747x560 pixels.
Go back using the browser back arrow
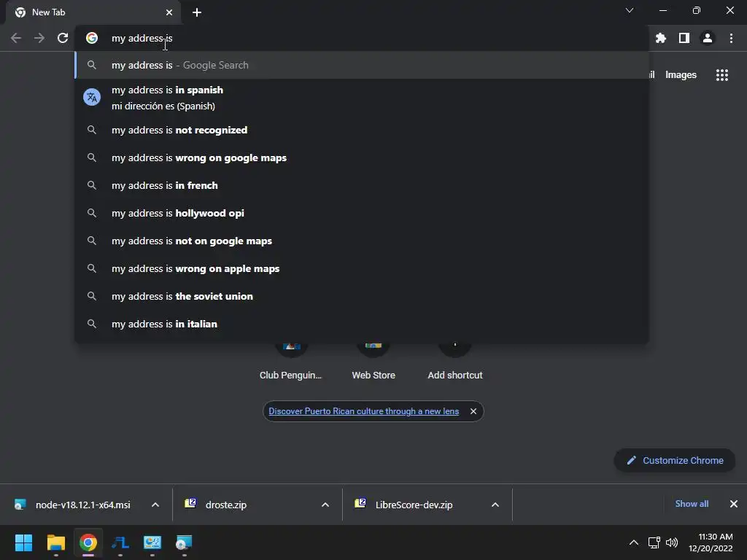tap(16, 38)
